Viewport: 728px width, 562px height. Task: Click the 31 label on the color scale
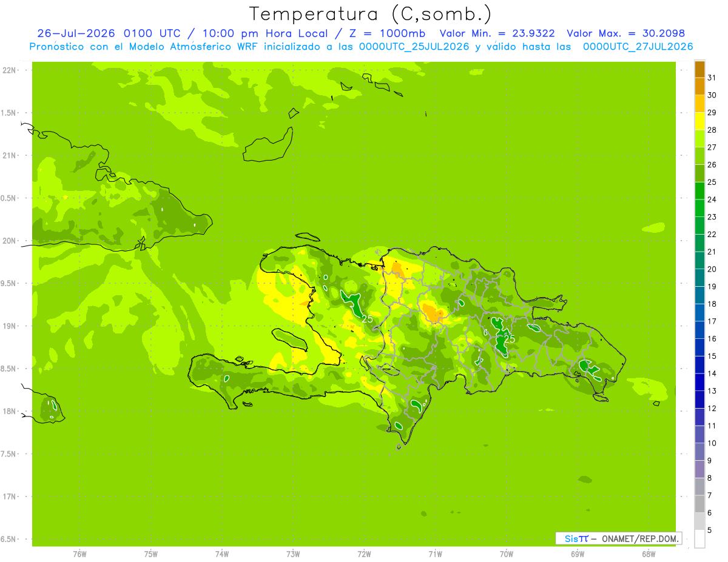(712, 78)
